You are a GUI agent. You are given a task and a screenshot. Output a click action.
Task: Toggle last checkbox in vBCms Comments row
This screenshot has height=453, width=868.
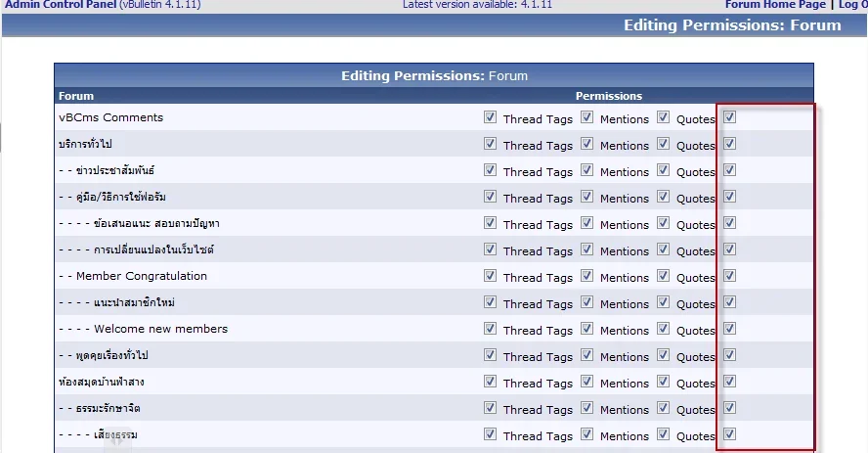729,116
